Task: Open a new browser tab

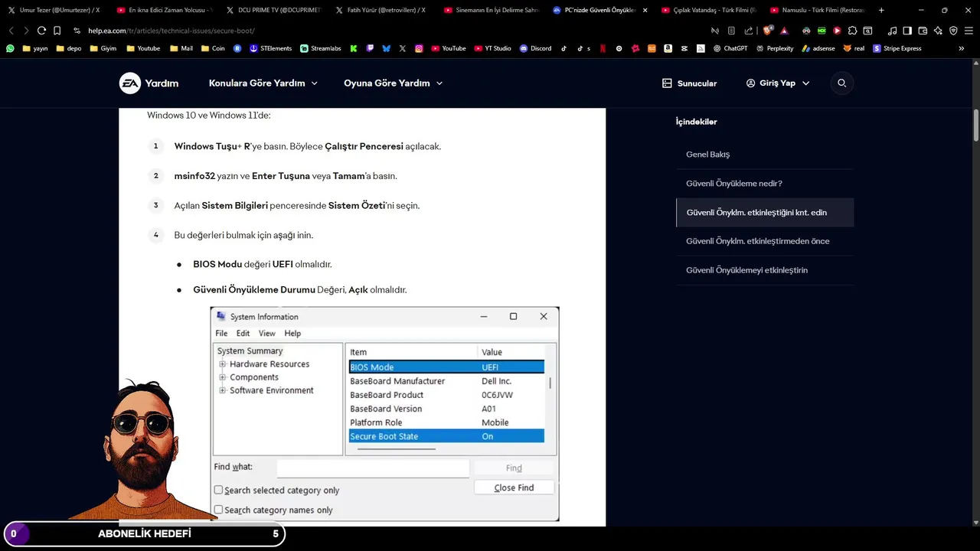Action: pos(881,10)
